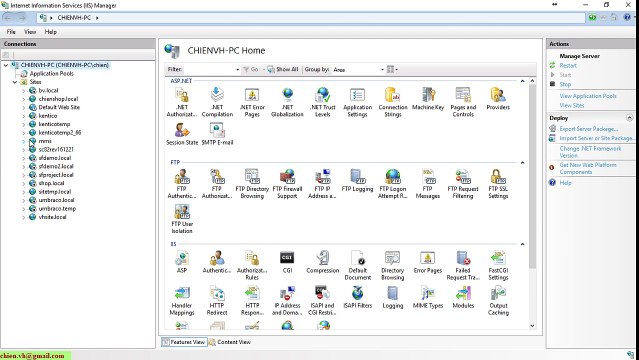
Task: Click View Application Pools link
Action: point(588,96)
